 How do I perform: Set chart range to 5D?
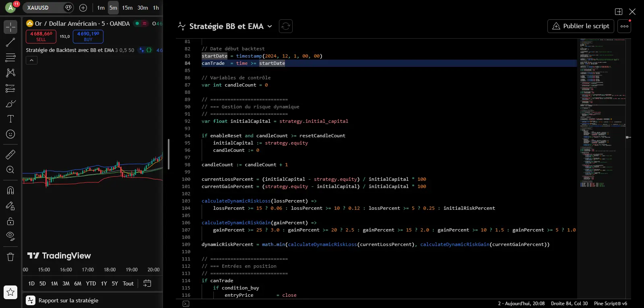(x=43, y=283)
